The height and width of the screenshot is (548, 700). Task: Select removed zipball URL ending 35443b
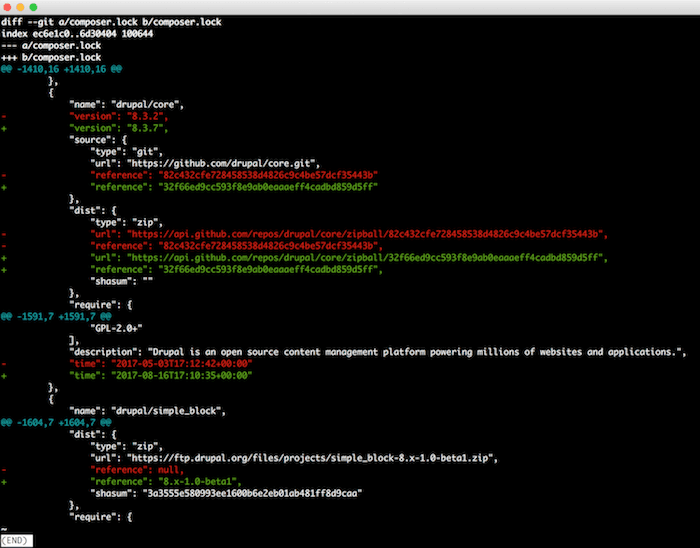[x=367, y=234]
